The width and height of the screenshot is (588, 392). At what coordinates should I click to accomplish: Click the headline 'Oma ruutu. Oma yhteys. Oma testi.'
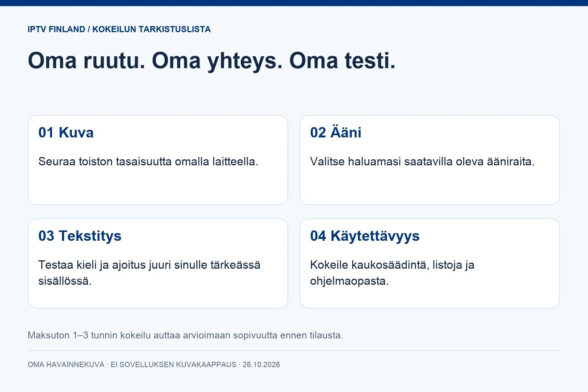[x=212, y=61]
